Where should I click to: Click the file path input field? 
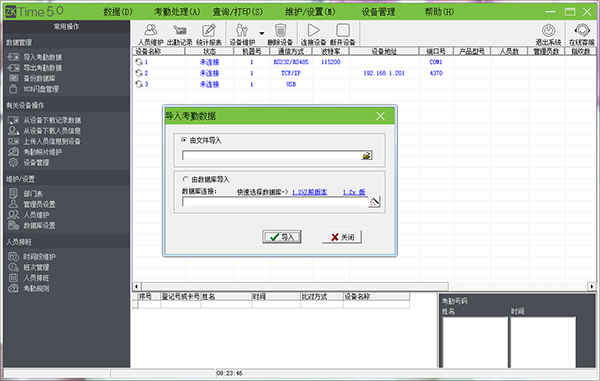(272, 155)
